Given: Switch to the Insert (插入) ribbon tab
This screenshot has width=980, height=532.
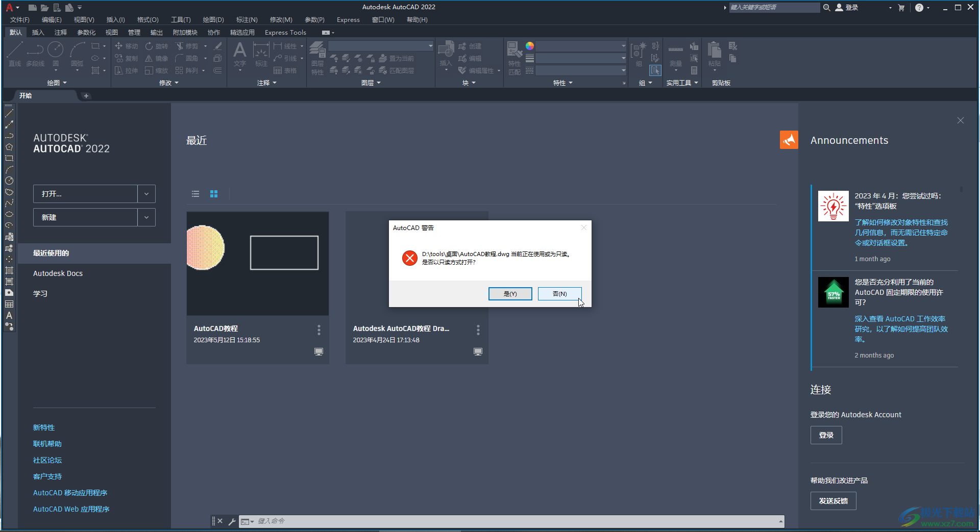Looking at the screenshot, I should [38, 32].
